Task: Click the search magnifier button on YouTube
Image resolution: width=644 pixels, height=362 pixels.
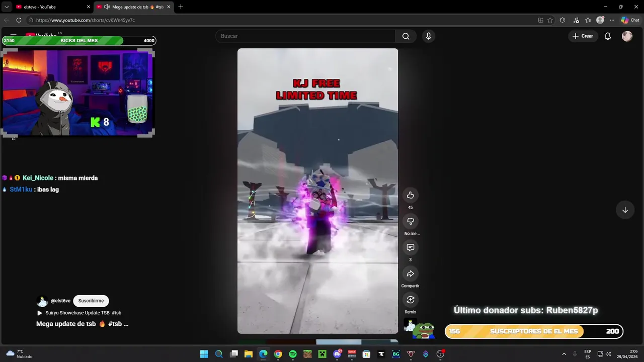Action: (x=406, y=36)
